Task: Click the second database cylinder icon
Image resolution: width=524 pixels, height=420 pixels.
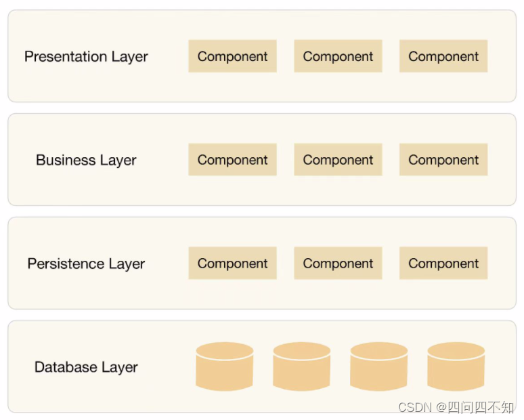Action: coord(302,366)
